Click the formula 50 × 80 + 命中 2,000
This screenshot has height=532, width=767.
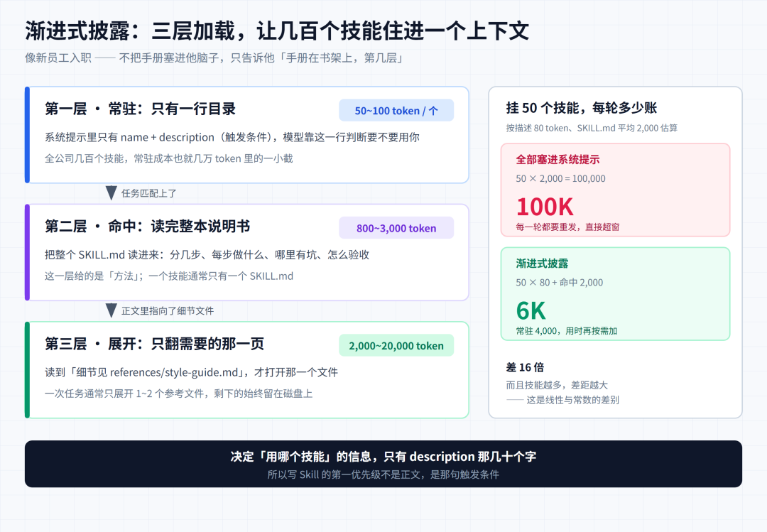click(559, 283)
